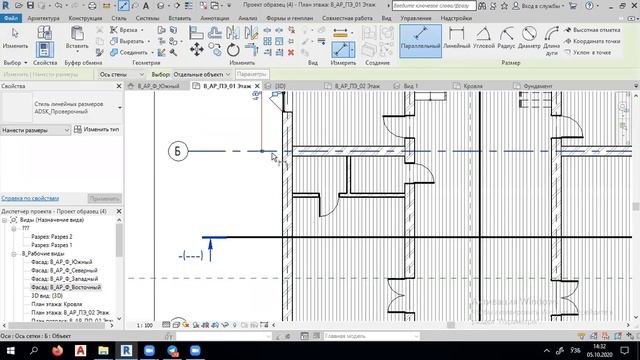Click the red X Delete tool
640x360 pixels.
[x=291, y=52]
